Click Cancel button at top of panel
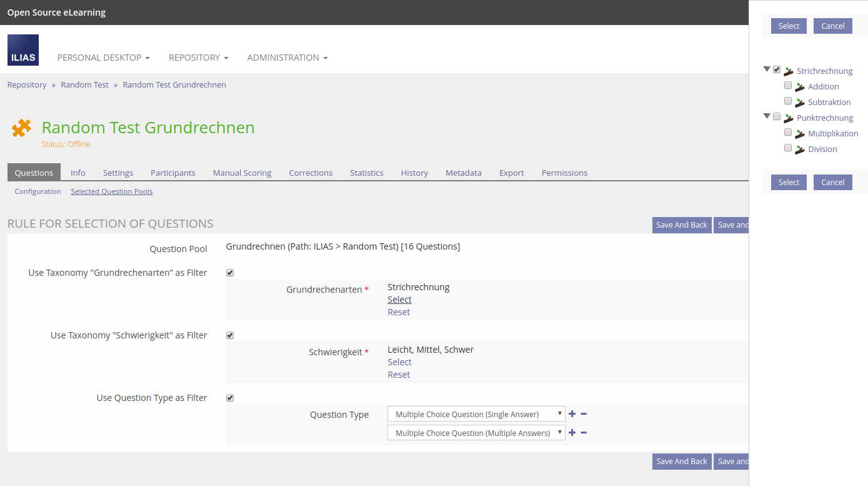Screen dimensions: 868x486 pyautogui.click(x=832, y=26)
